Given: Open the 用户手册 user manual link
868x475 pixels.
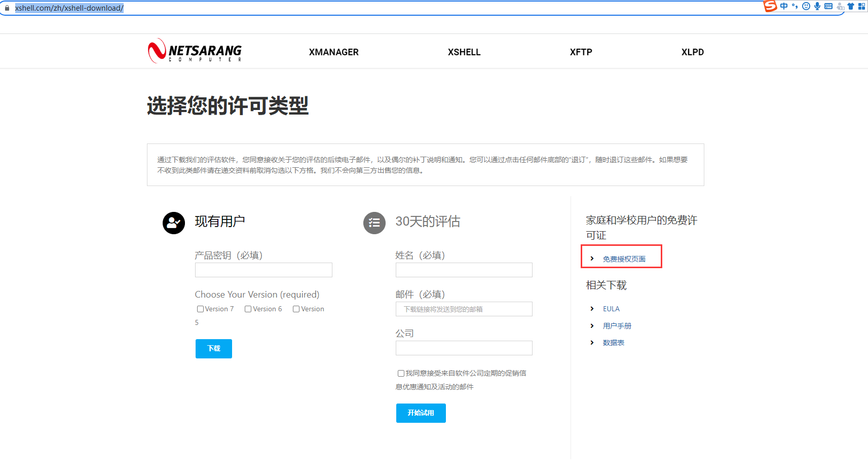Looking at the screenshot, I should pos(617,326).
